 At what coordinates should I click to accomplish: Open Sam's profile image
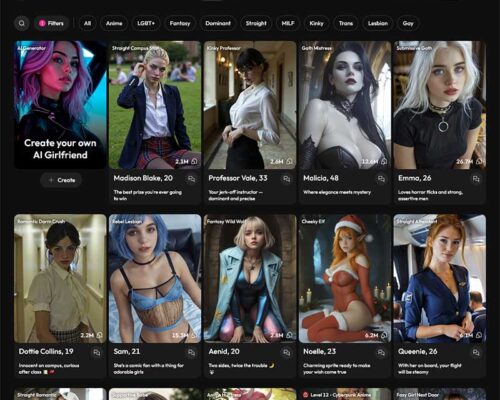click(x=155, y=278)
